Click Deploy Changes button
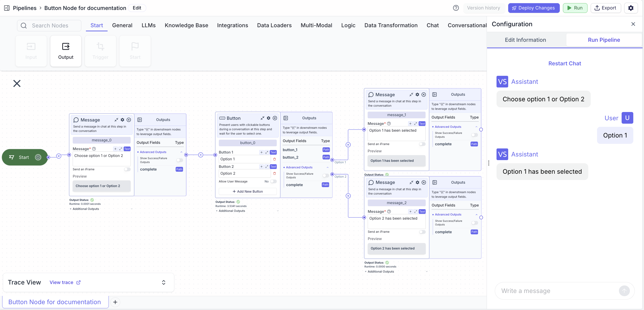This screenshot has width=644, height=310. (x=534, y=8)
